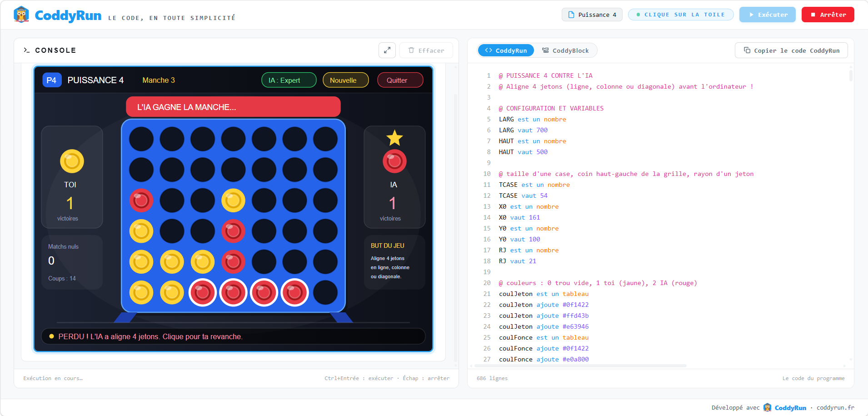This screenshot has height=416, width=868.
Task: Quit the game with Quitter
Action: (400, 80)
